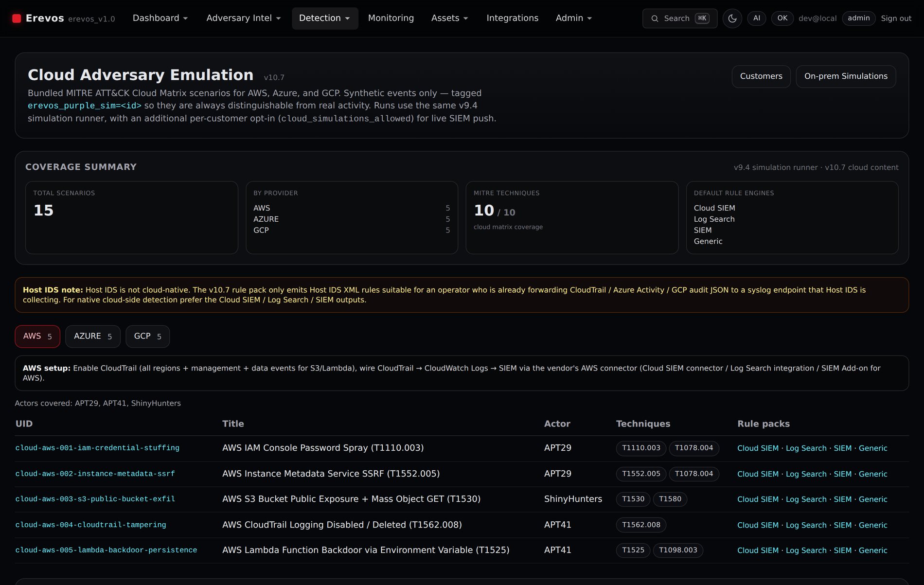Click the OK status badge
Image resolution: width=924 pixels, height=585 pixels.
782,18
